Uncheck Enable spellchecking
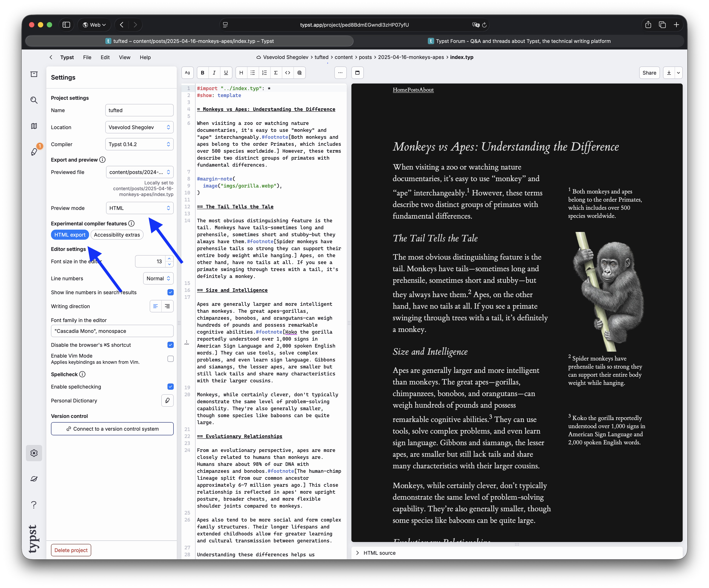 click(171, 387)
